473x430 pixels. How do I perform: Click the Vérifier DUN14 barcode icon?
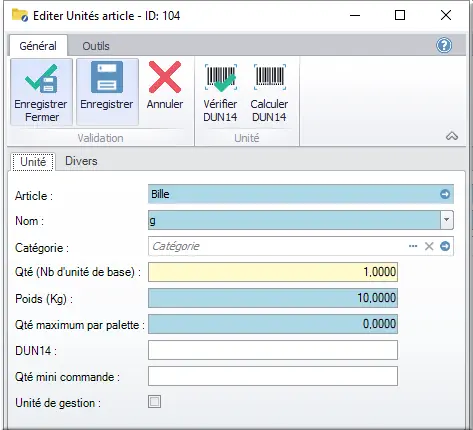[221, 78]
